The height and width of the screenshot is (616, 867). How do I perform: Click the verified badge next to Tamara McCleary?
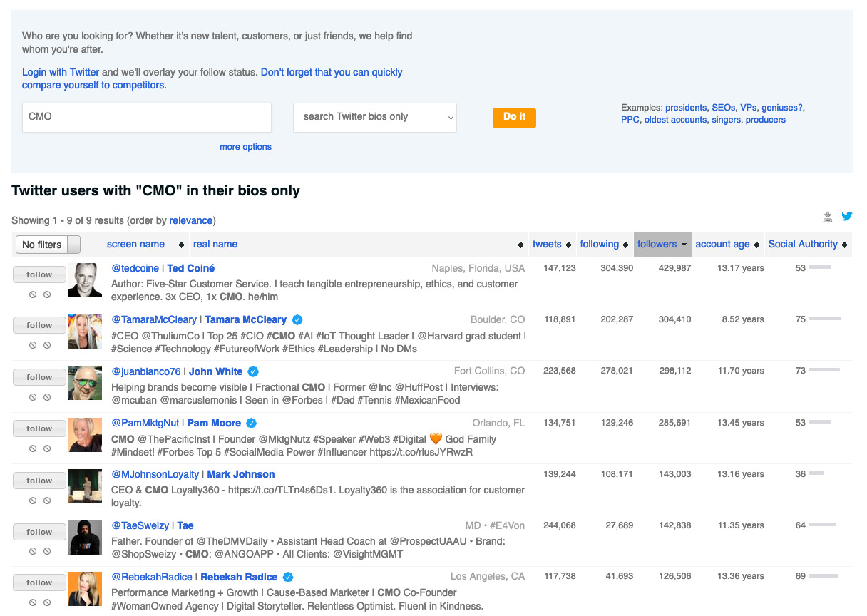pos(297,319)
